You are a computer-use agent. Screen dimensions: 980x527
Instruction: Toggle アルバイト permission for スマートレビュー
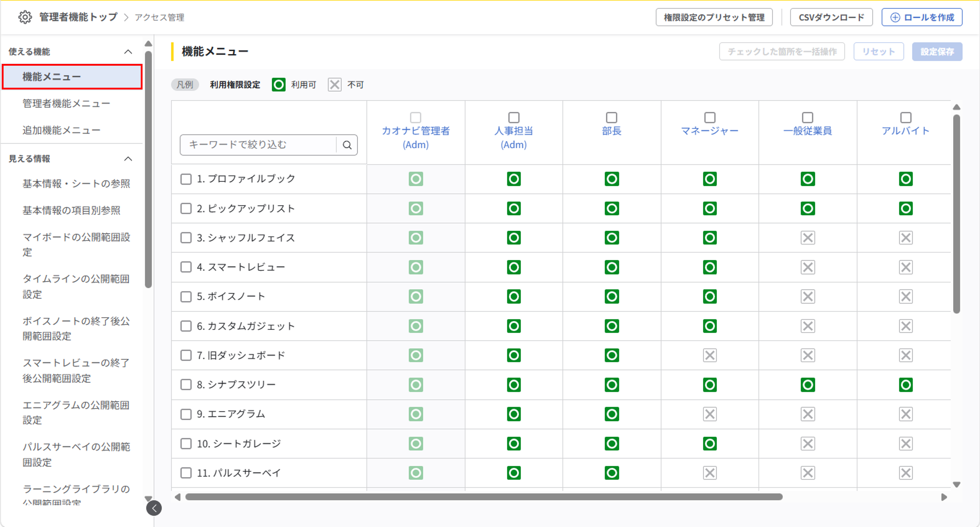point(906,267)
